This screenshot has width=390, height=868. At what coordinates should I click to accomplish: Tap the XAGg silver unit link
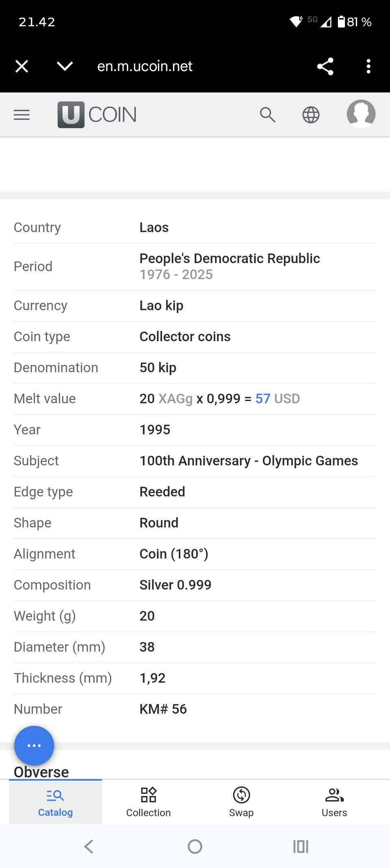(175, 399)
